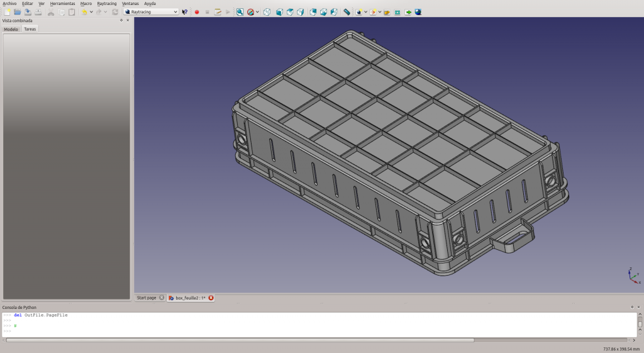644x353 pixels.
Task: Open the Editar menu
Action: (28, 3)
